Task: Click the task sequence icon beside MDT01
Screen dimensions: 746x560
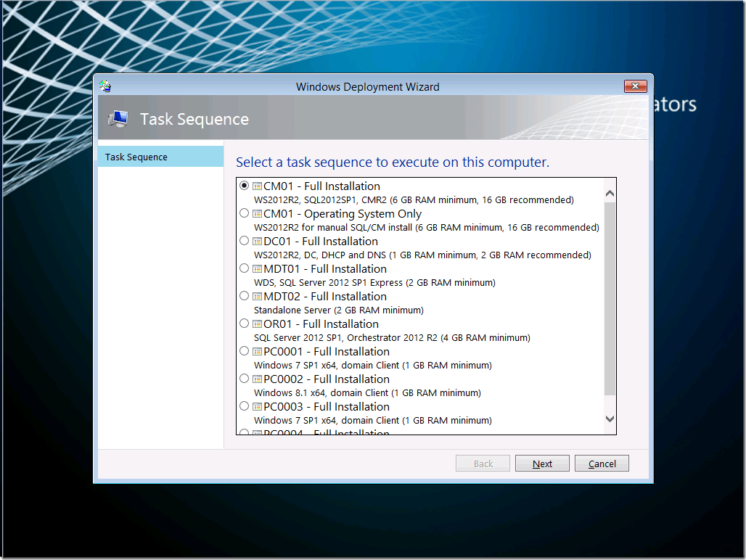Action: [x=258, y=268]
